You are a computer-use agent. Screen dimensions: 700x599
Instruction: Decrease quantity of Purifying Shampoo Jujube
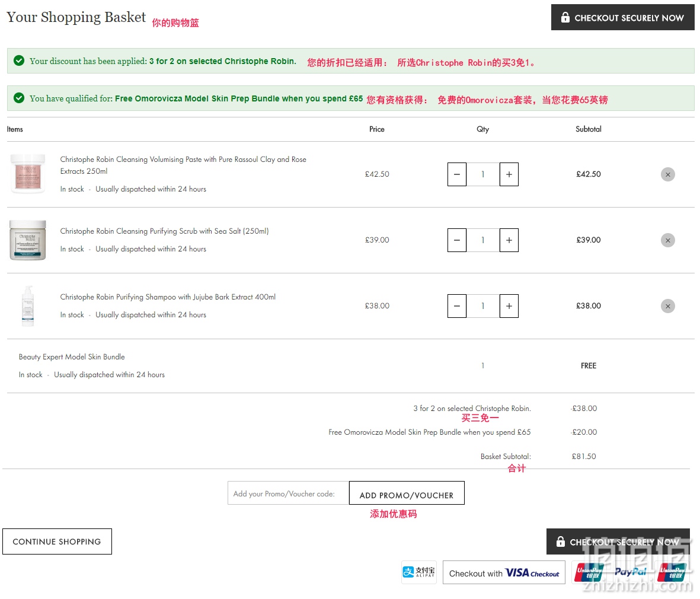457,306
